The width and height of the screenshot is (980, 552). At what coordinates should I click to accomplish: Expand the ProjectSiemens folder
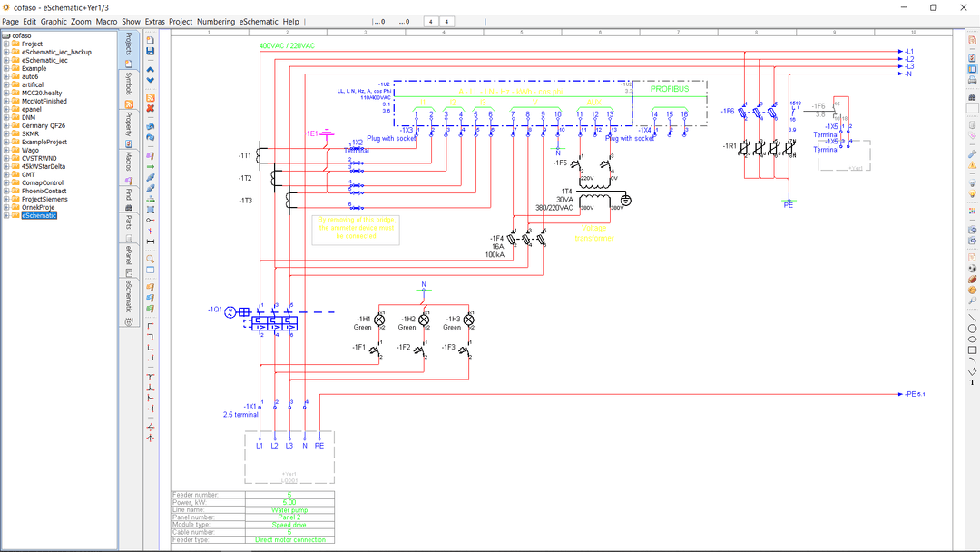[6, 199]
